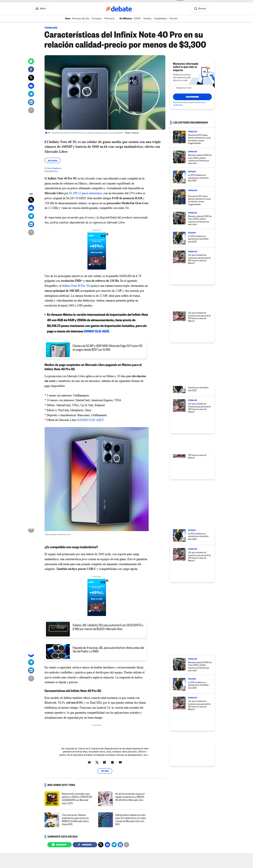Screen dimensions: 253x868
Task: Expand more sharing options plus icon
Action: (31, 110)
